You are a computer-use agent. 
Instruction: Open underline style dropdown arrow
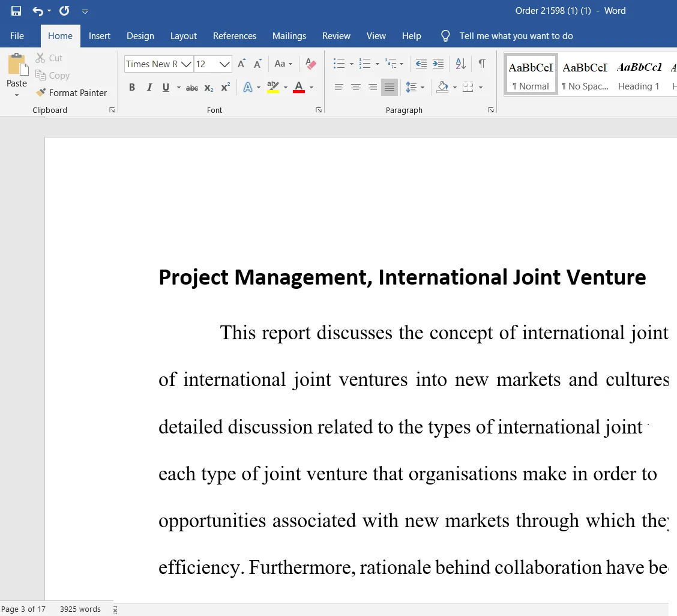179,88
